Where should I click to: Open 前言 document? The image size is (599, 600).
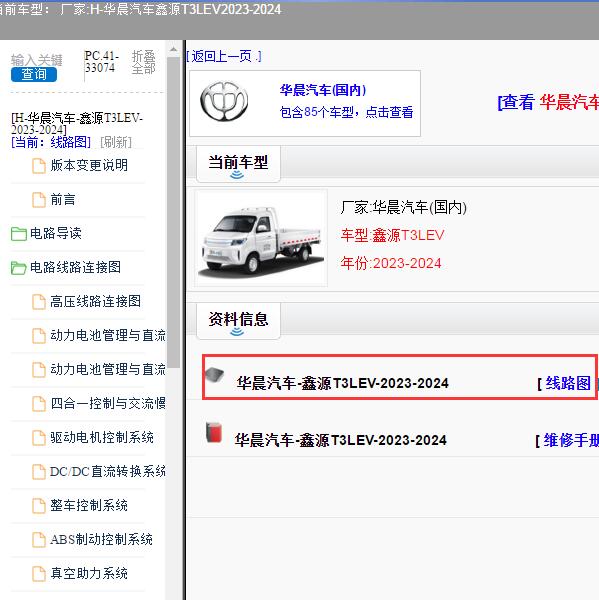click(62, 199)
